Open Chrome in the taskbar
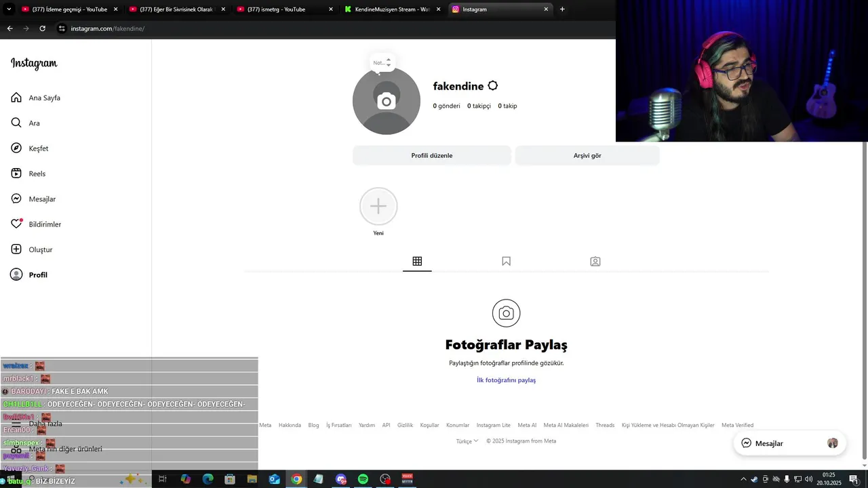Viewport: 868px width, 488px height. (296, 479)
